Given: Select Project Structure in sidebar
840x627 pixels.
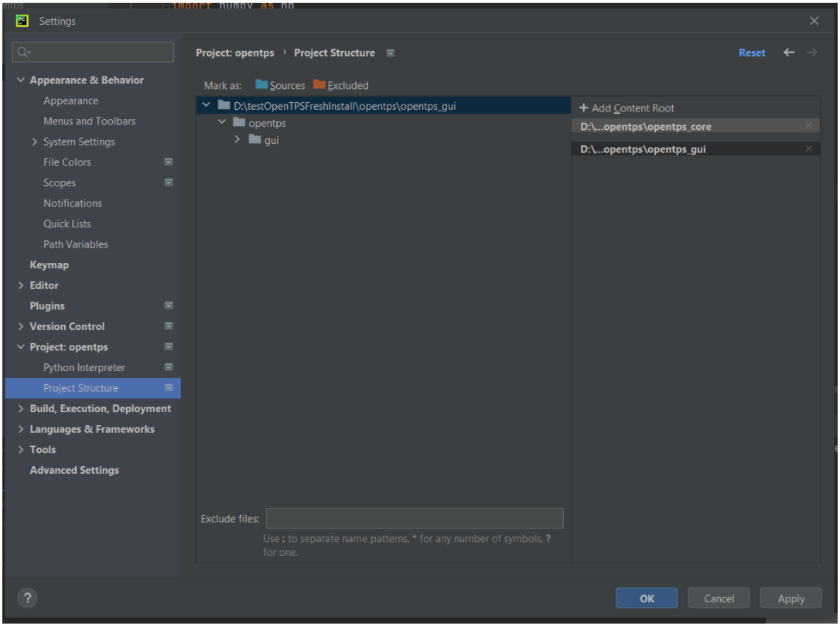Looking at the screenshot, I should [93, 387].
